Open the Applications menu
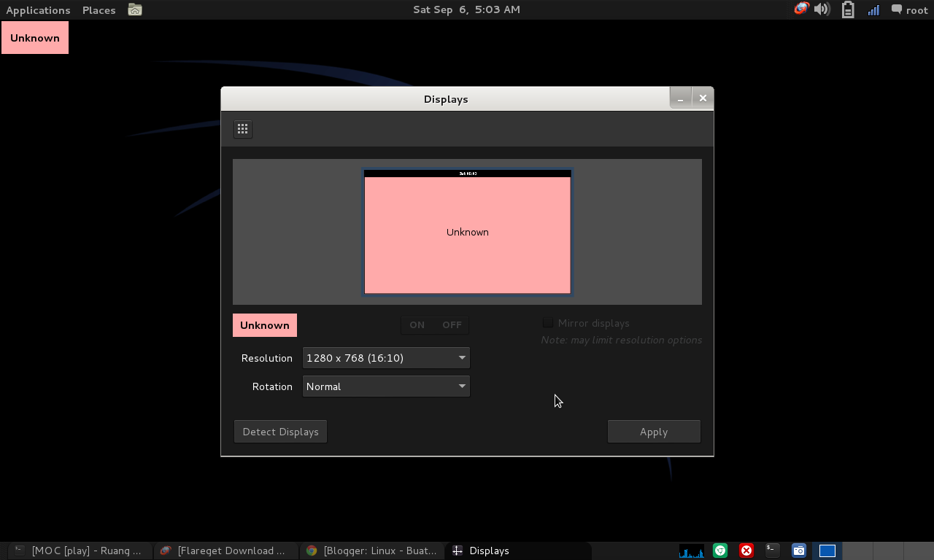 [x=38, y=10]
